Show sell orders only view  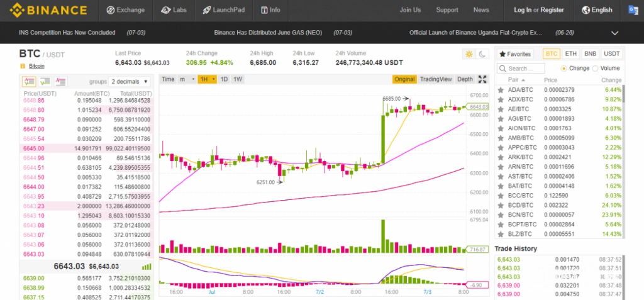point(61,81)
